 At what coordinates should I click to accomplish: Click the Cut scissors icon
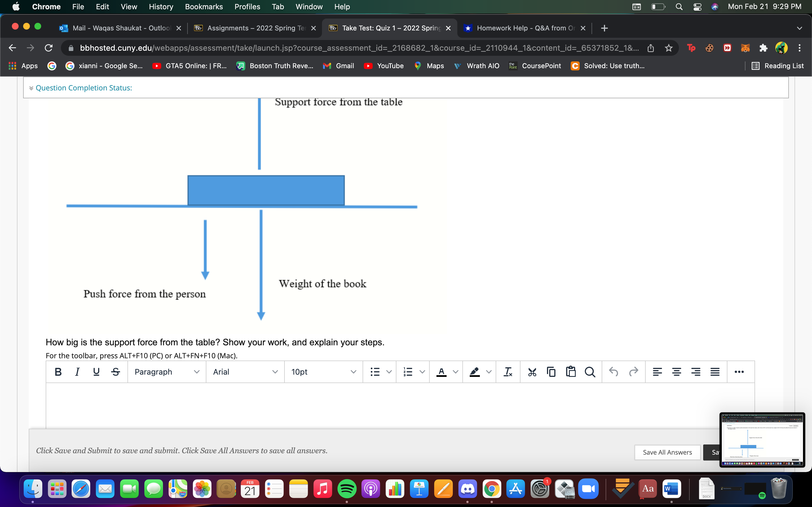532,372
